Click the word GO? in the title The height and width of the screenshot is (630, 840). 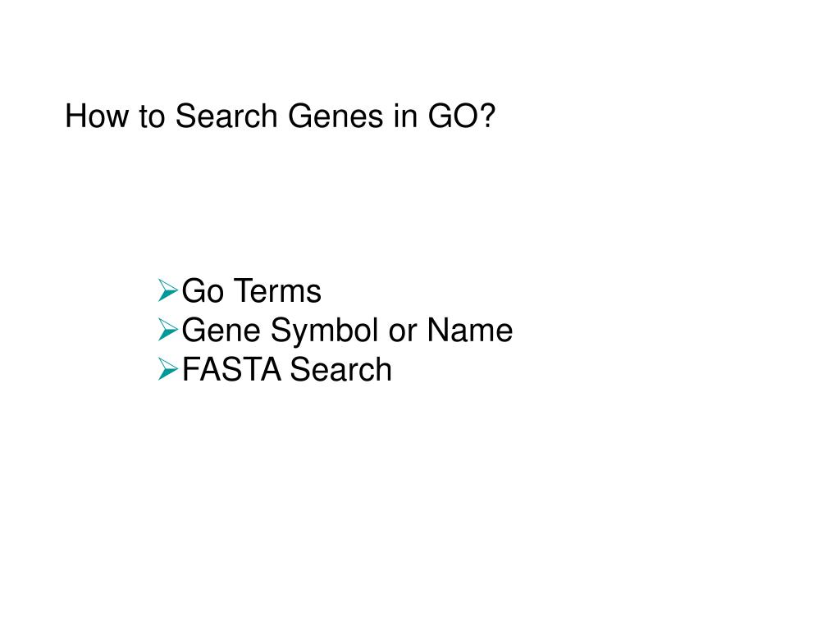point(461,116)
